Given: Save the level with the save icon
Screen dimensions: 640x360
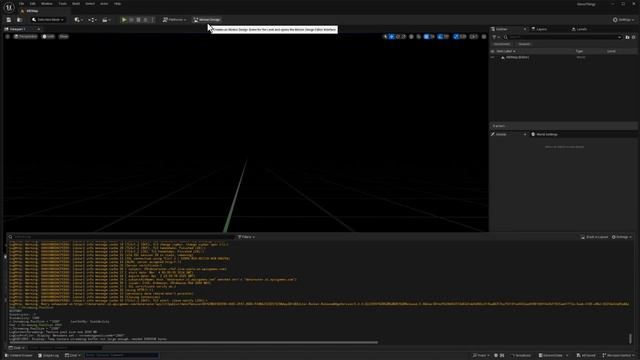Looking at the screenshot, I should coord(9,20).
